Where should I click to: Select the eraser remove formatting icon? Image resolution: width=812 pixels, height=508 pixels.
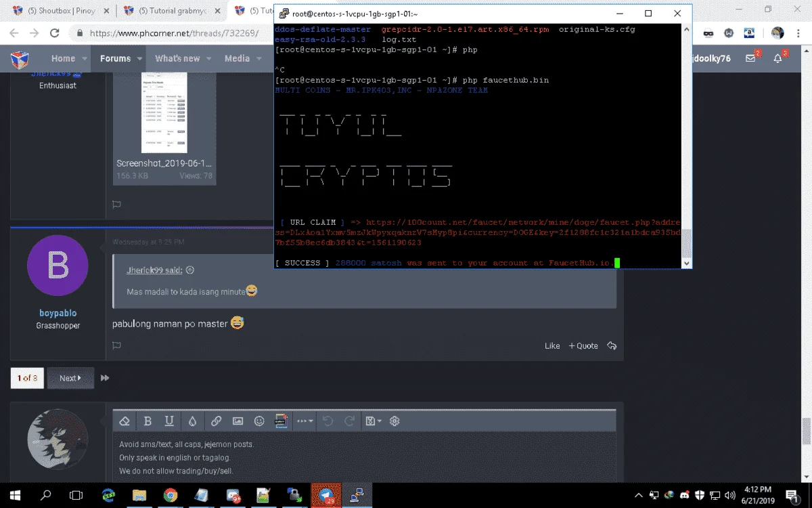click(x=124, y=421)
